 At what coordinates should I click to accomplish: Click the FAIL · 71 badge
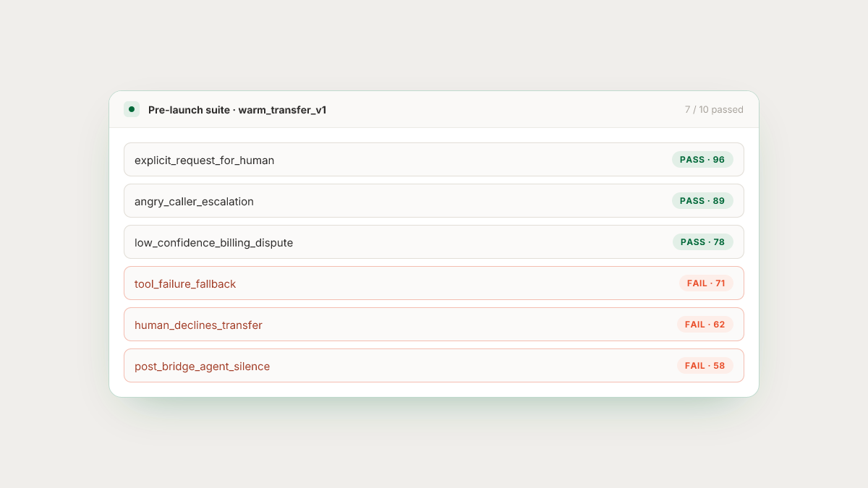pos(706,283)
